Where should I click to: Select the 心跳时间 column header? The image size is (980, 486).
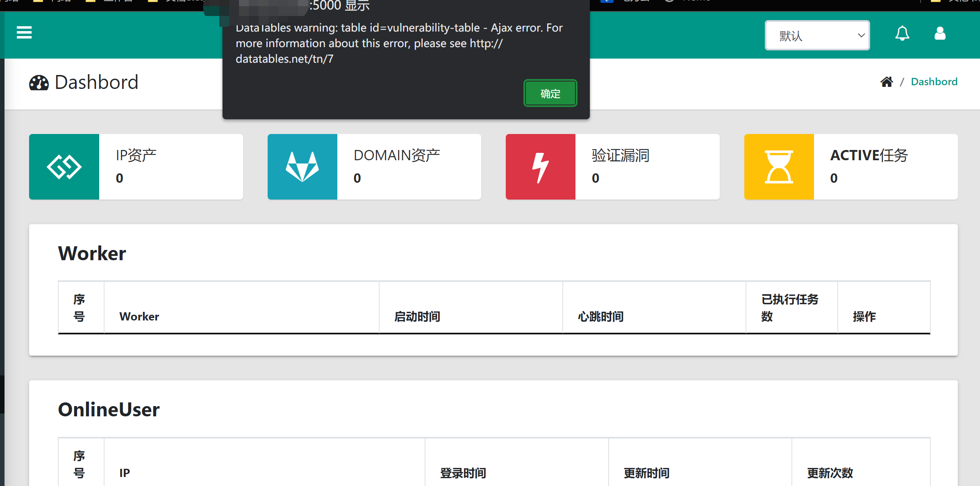pyautogui.click(x=600, y=316)
